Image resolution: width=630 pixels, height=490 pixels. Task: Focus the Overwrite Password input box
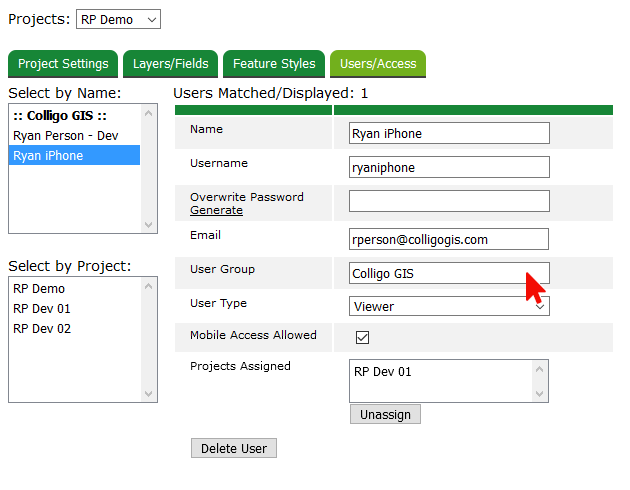449,201
